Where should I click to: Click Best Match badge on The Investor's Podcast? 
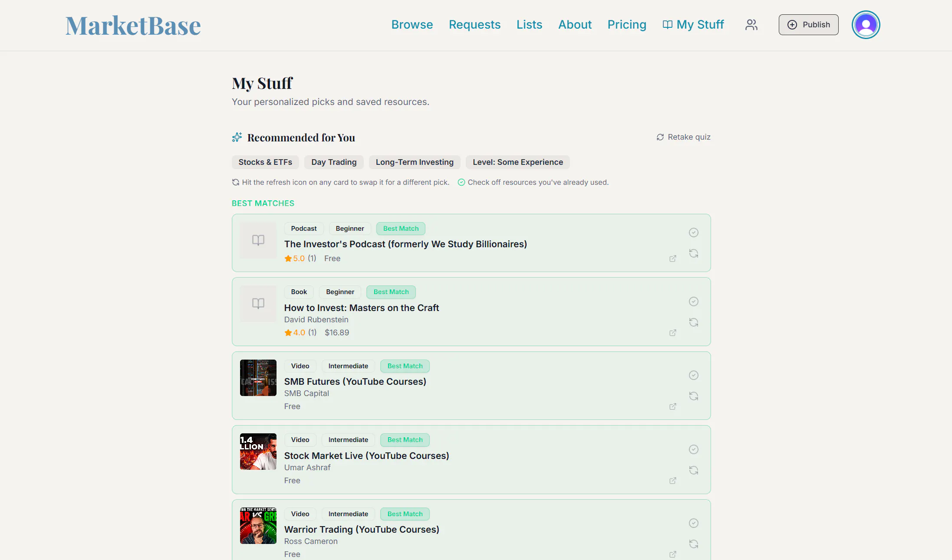(x=401, y=229)
